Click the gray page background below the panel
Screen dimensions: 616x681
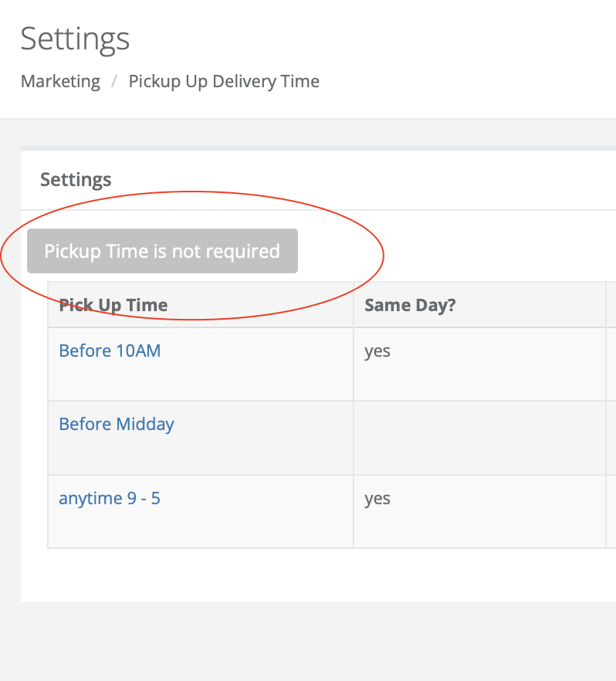coord(309,641)
